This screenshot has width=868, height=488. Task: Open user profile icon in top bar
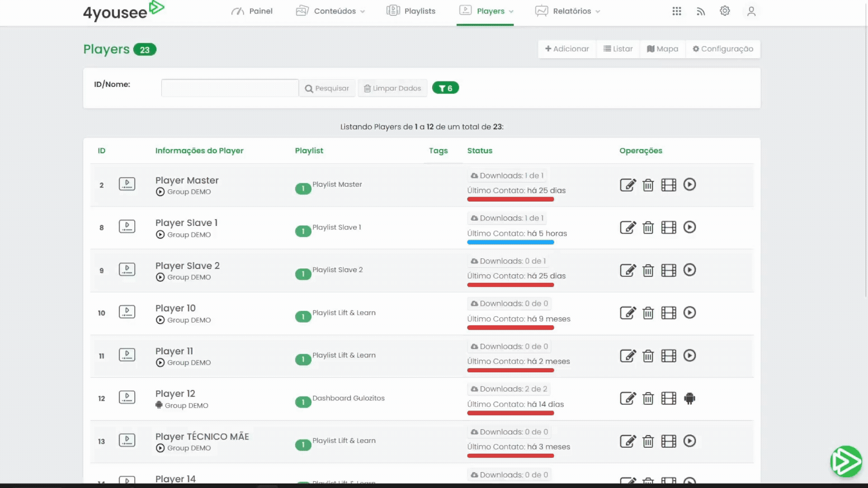click(x=751, y=11)
